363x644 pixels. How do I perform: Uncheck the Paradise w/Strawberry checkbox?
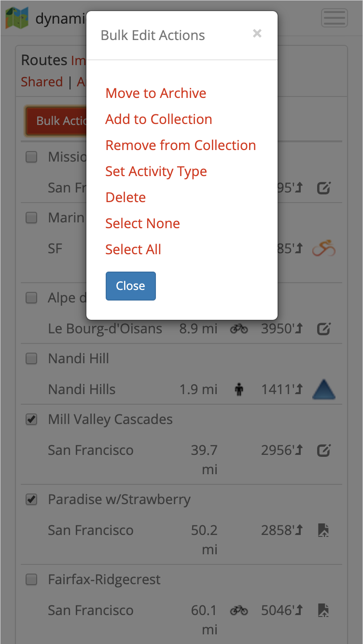click(31, 500)
